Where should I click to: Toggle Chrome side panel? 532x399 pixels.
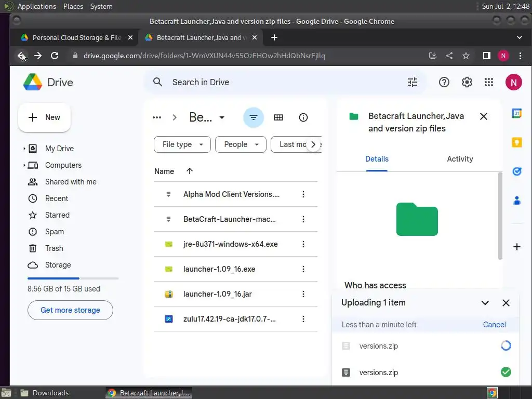(486, 56)
